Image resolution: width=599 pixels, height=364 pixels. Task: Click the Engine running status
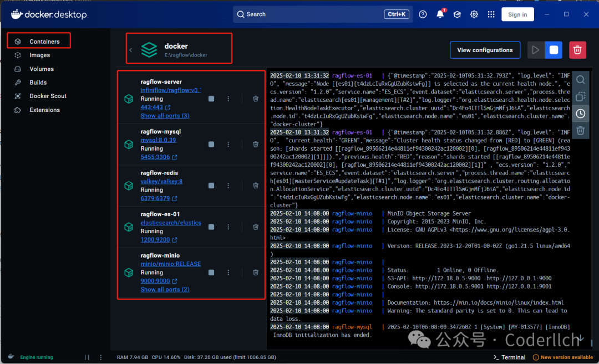click(x=36, y=357)
